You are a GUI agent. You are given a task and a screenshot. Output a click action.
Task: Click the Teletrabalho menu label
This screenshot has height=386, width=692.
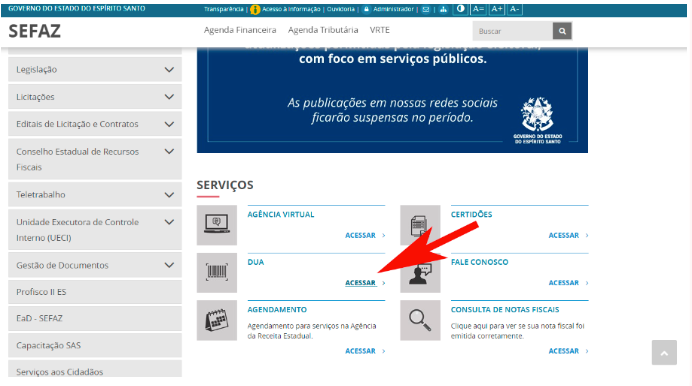41,195
